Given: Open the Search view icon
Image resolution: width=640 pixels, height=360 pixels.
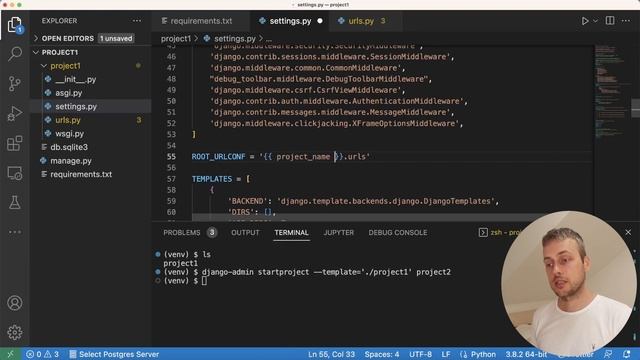Looking at the screenshot, I should click(15, 54).
